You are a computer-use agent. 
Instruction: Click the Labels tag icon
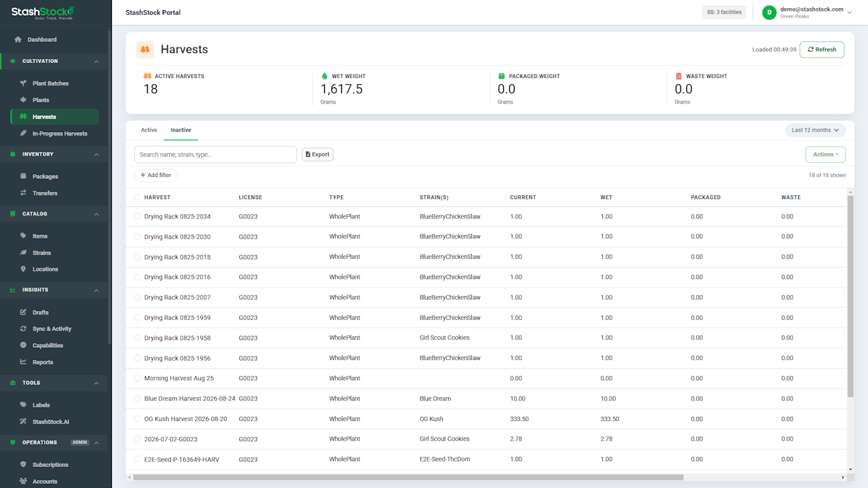(x=23, y=405)
